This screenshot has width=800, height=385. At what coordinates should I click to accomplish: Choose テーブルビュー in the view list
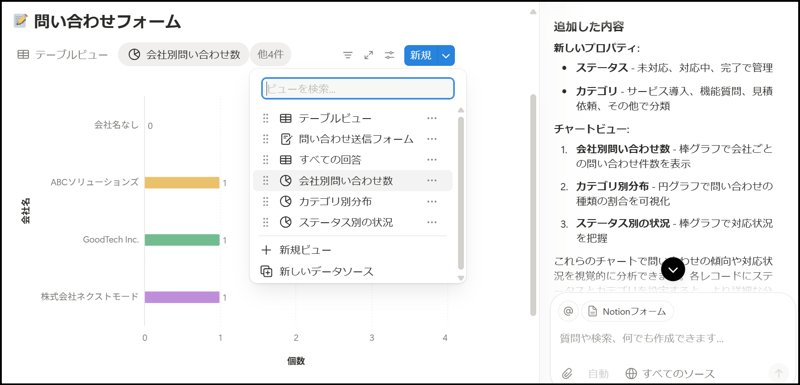pyautogui.click(x=353, y=118)
